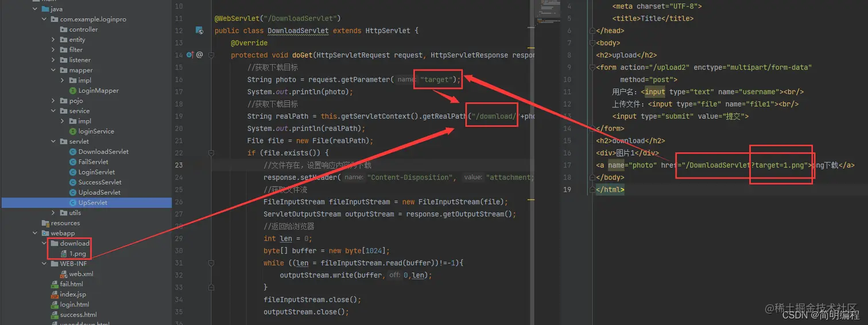
Task: Click the loginService interface icon
Action: click(x=73, y=131)
